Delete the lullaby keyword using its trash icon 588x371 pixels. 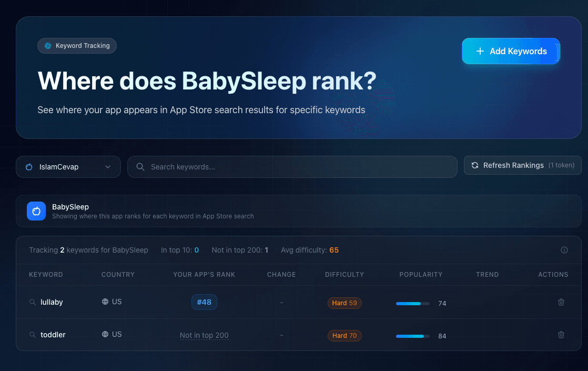click(x=561, y=302)
